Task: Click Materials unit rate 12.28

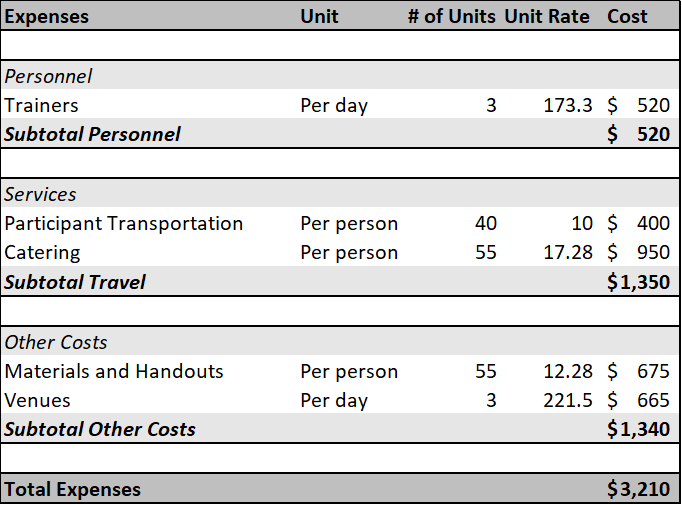Action: pyautogui.click(x=568, y=371)
